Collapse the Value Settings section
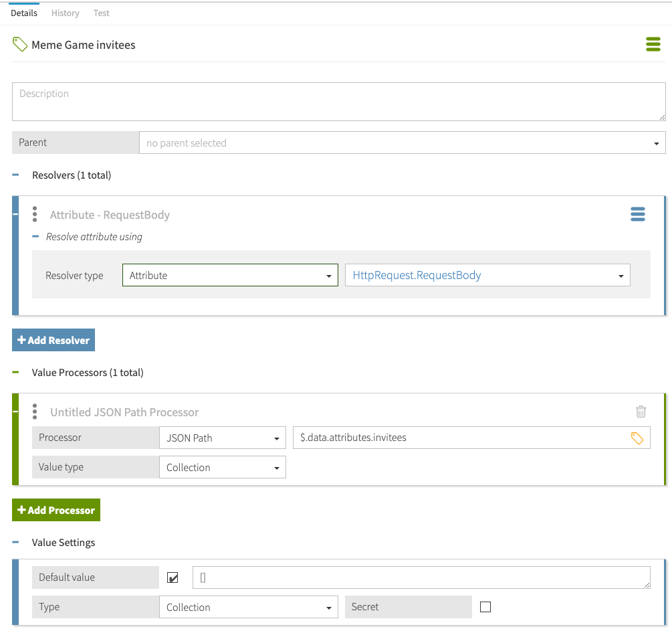This screenshot has height=633, width=672. click(x=16, y=543)
